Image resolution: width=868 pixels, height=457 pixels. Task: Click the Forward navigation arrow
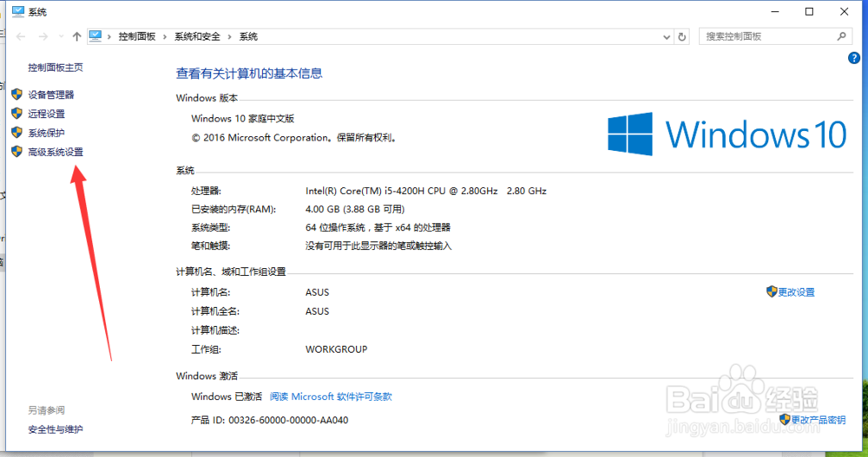coord(43,36)
